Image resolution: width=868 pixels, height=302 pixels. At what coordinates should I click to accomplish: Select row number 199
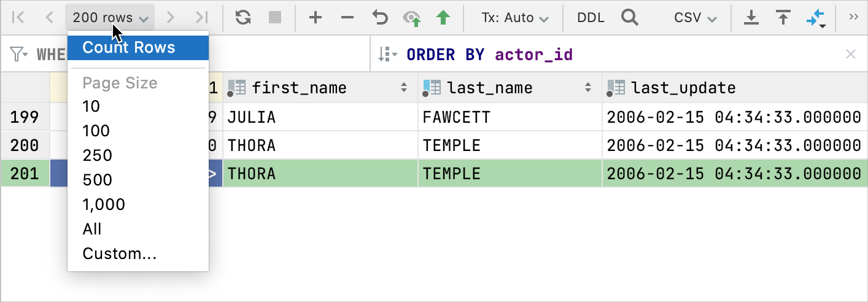25,117
